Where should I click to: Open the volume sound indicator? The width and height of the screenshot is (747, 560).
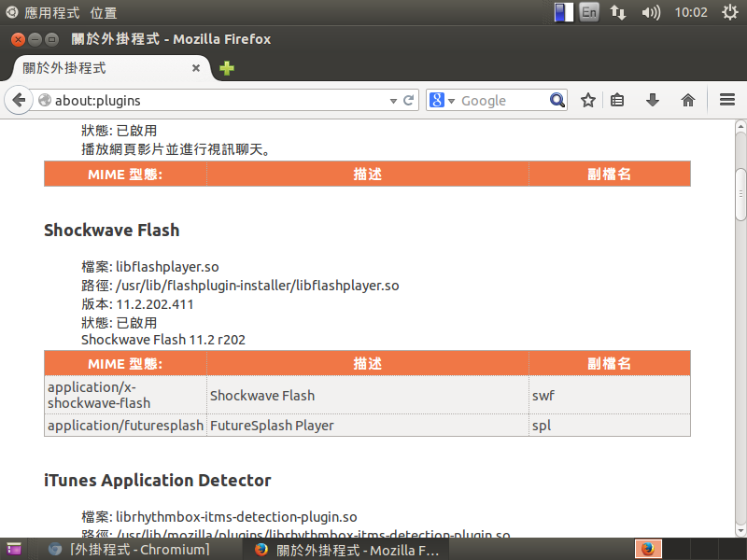(651, 12)
